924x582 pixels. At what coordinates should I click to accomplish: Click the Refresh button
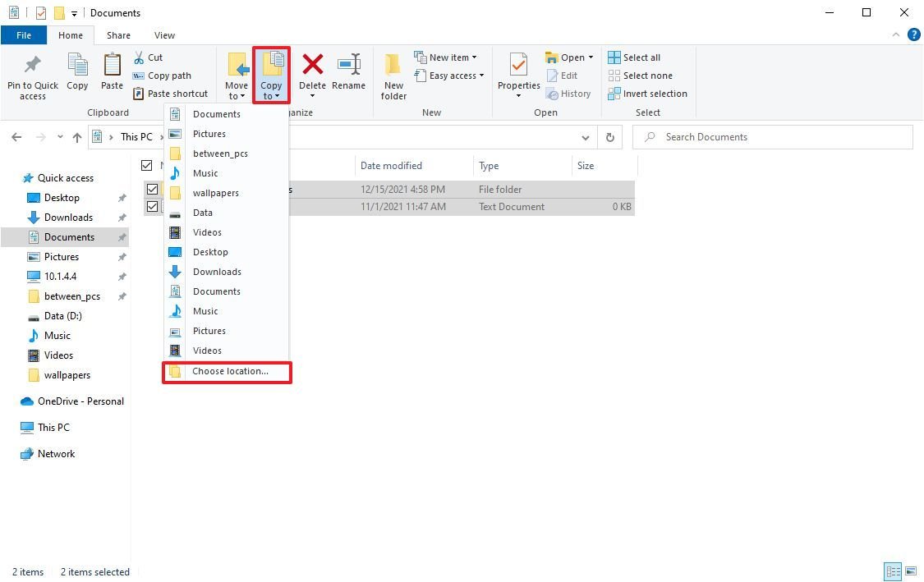(x=610, y=137)
